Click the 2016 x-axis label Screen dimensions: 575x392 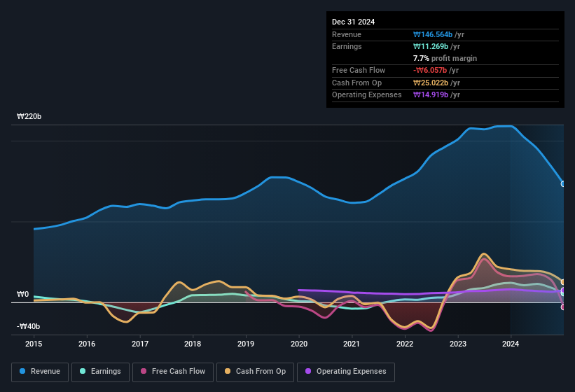pyautogui.click(x=87, y=344)
